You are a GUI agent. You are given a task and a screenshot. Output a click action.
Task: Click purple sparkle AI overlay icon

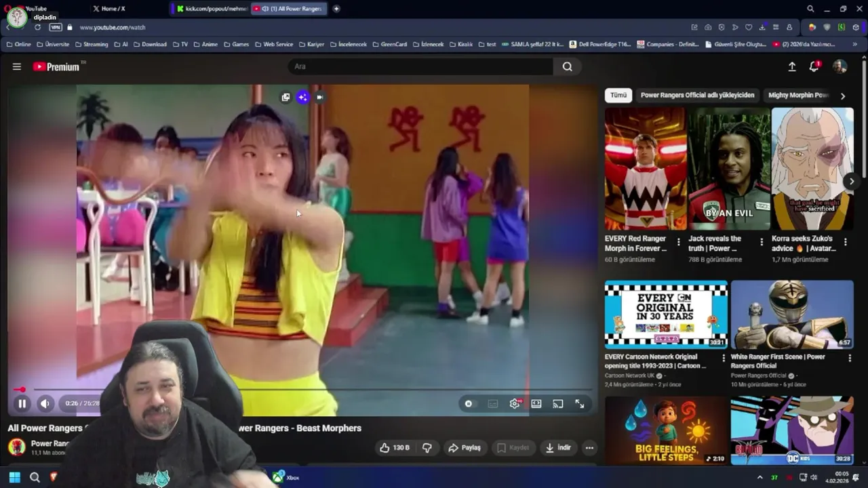point(302,98)
